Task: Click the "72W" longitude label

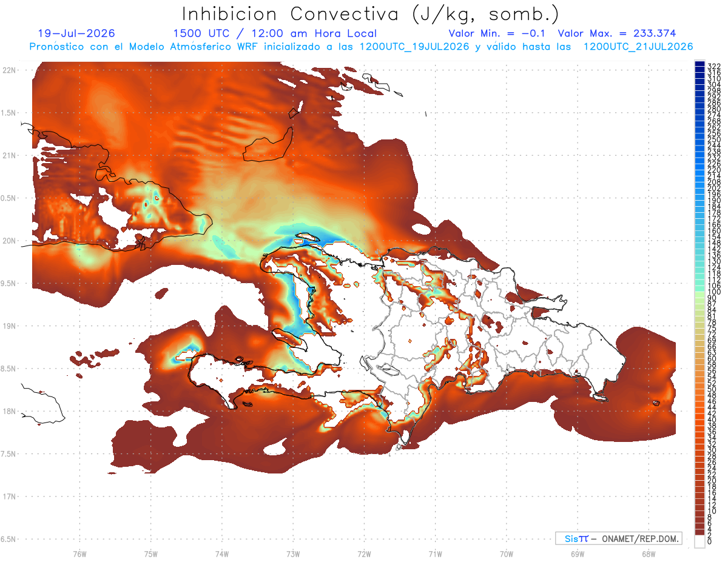Action: click(x=364, y=554)
